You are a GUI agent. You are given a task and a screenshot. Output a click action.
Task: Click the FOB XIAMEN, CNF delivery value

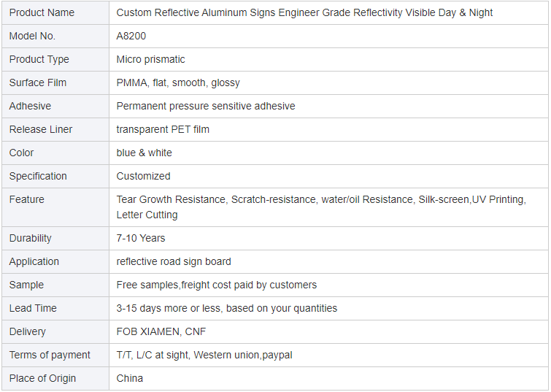click(x=161, y=331)
